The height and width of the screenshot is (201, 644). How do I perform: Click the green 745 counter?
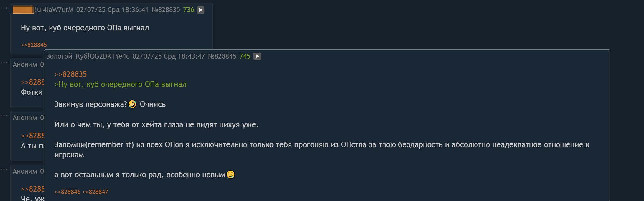(245, 56)
